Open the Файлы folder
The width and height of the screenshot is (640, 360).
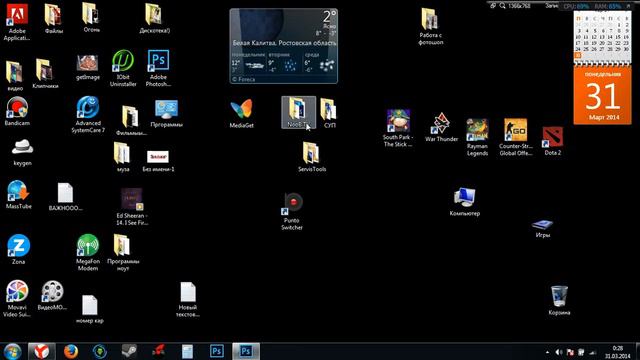pyautogui.click(x=53, y=19)
